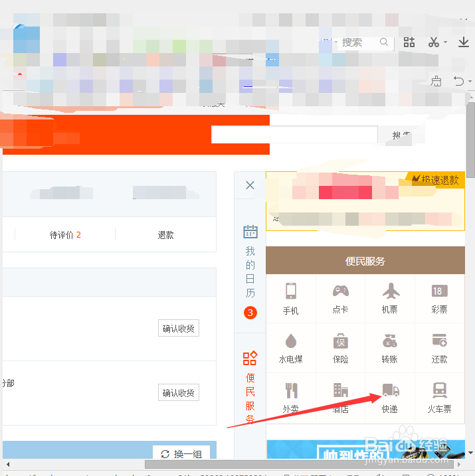The width and height of the screenshot is (475, 476).
Task: Open the 彩票 lottery service
Action: click(440, 299)
